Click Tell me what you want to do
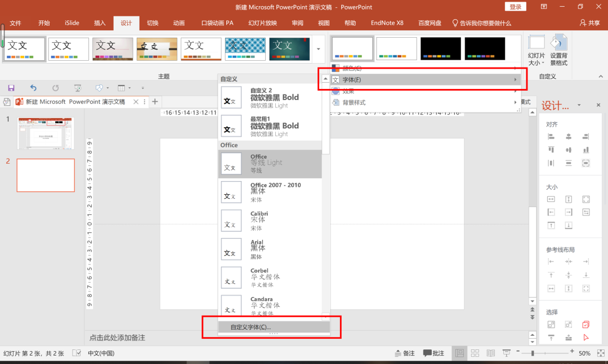Screen dimensions: 608x364 (481, 23)
